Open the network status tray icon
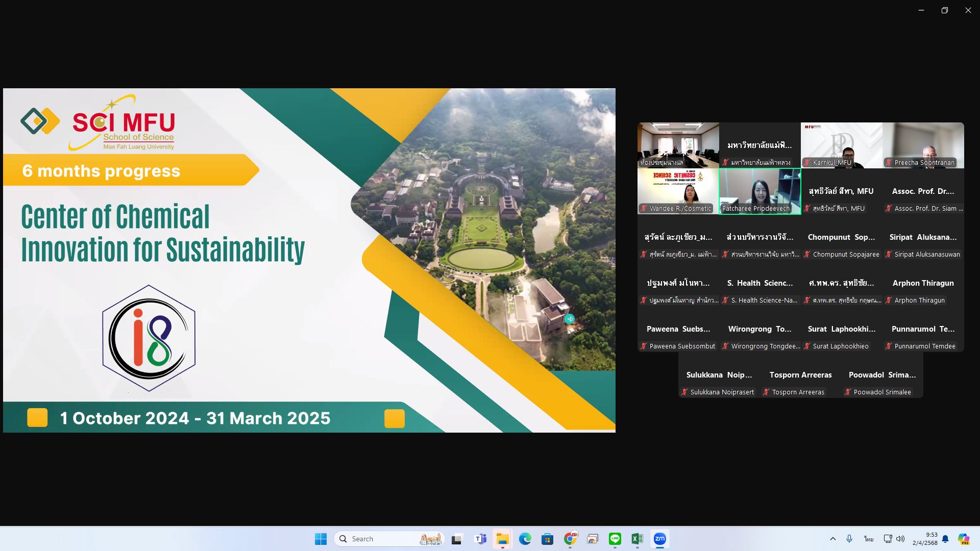This screenshot has height=551, width=980. click(888, 539)
